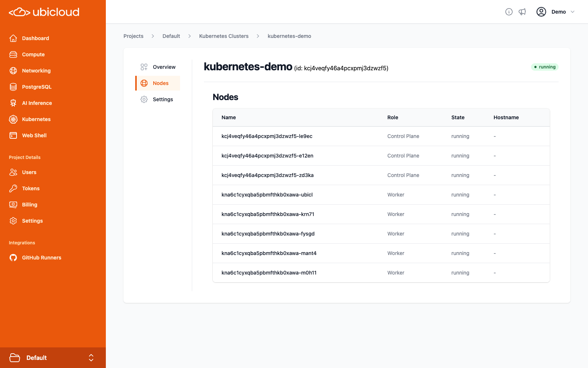588x368 pixels.
Task: Click the Default project folder icon
Action: [15, 358]
